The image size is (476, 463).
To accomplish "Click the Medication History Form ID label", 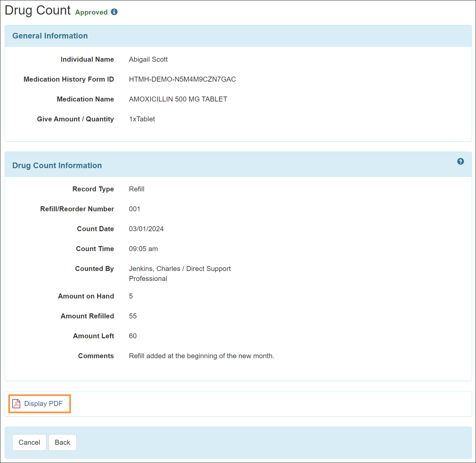I will coord(69,79).
